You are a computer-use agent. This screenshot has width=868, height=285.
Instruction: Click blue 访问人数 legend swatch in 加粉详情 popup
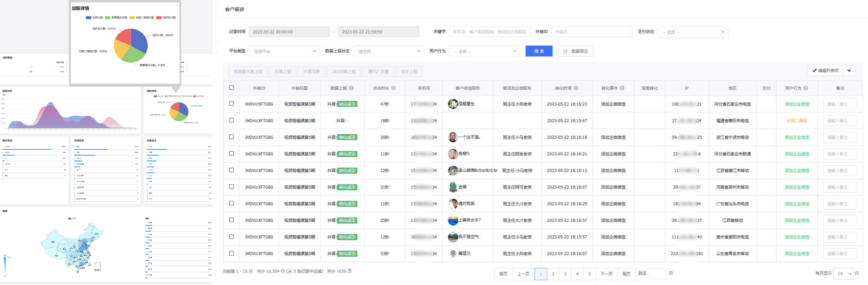point(88,18)
